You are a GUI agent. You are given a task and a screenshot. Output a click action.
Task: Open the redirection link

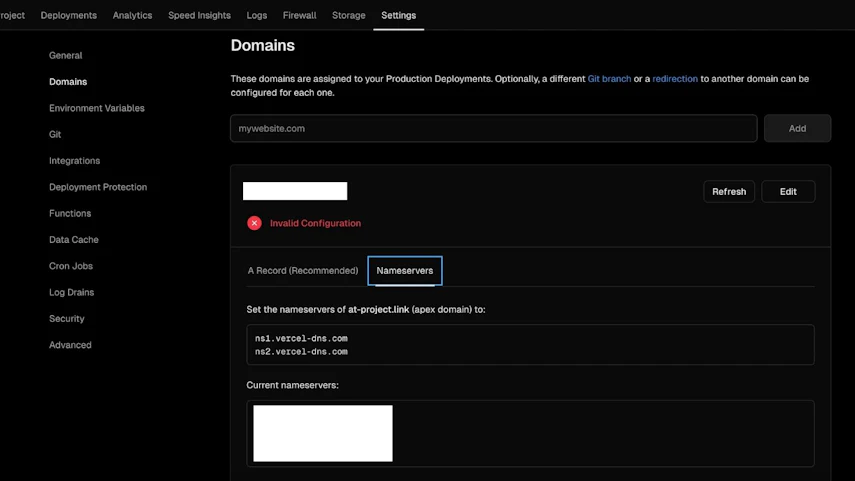pyautogui.click(x=675, y=79)
